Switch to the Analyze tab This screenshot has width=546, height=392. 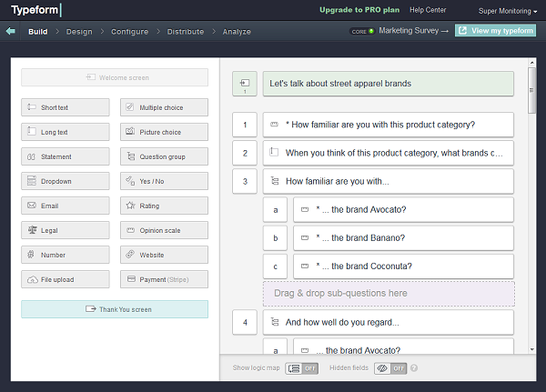coord(238,31)
